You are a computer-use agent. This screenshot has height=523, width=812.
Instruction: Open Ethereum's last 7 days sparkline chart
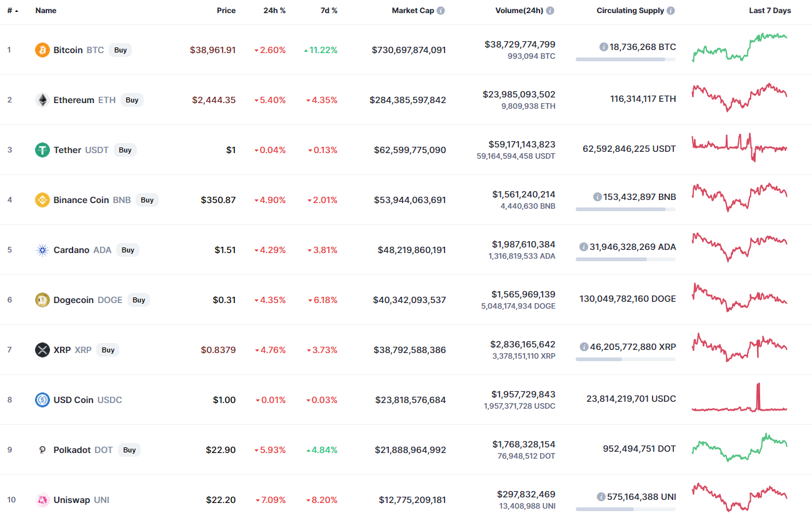pyautogui.click(x=739, y=98)
